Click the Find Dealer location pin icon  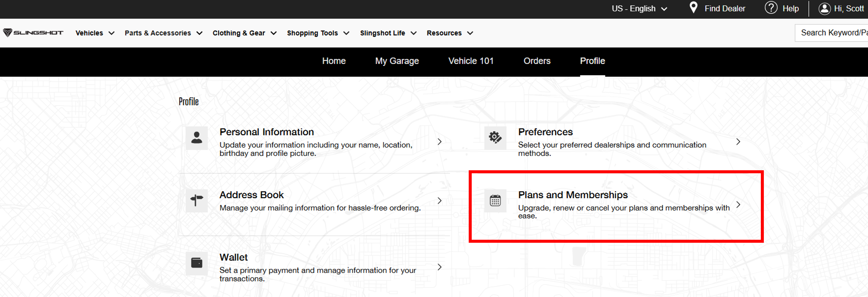(693, 8)
